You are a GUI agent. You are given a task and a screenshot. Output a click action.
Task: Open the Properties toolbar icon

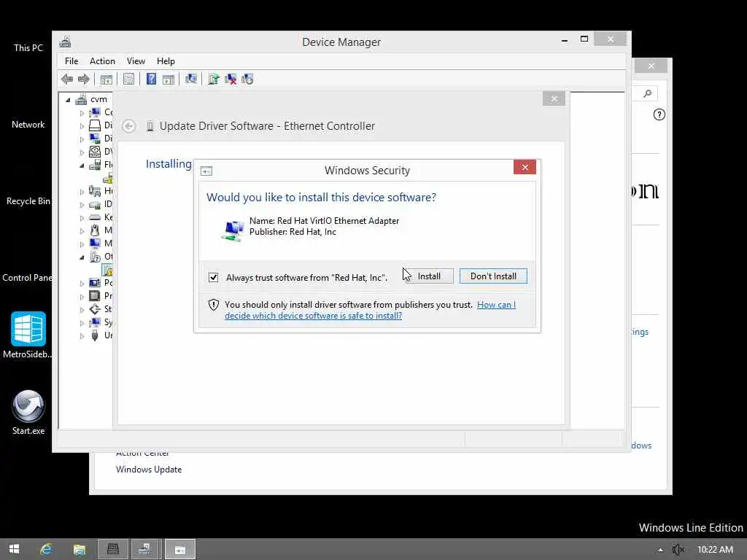128,79
